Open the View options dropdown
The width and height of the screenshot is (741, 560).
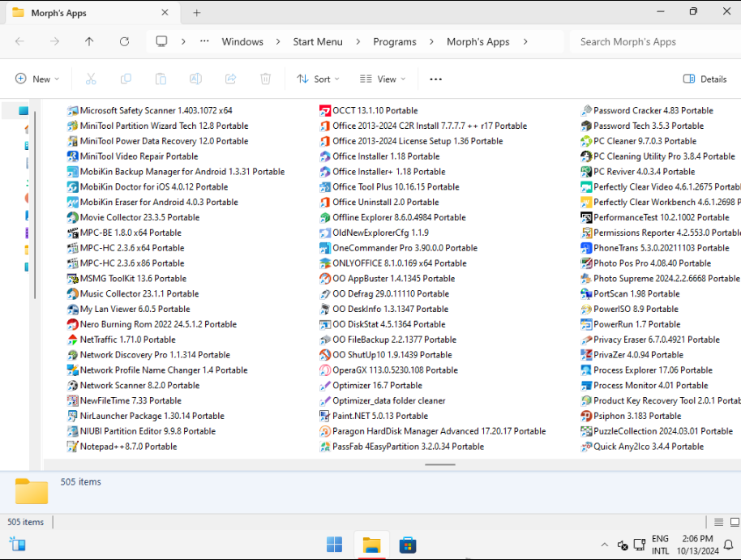point(383,79)
